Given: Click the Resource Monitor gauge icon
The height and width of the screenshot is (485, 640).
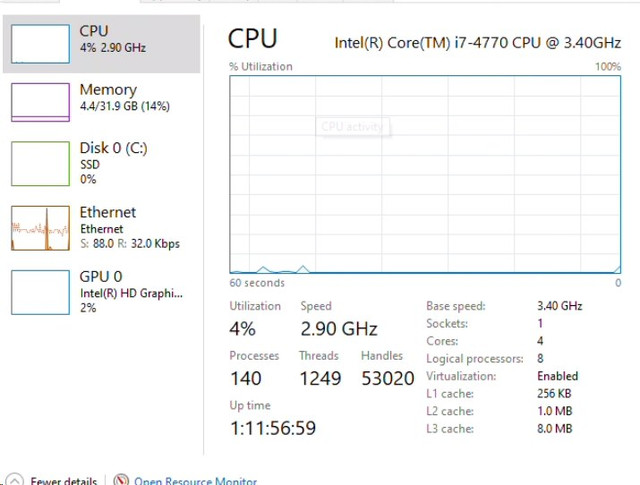Looking at the screenshot, I should click(x=121, y=480).
